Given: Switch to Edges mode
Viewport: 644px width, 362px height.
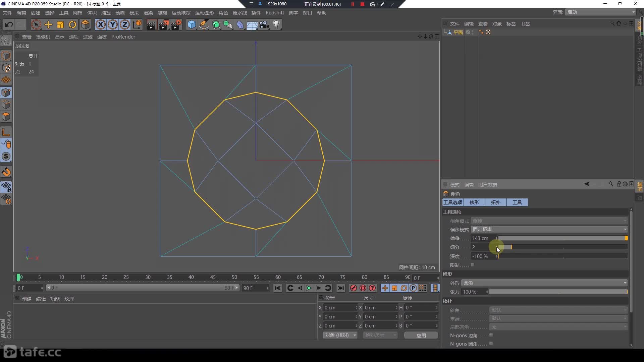Looking at the screenshot, I should pyautogui.click(x=6, y=105).
